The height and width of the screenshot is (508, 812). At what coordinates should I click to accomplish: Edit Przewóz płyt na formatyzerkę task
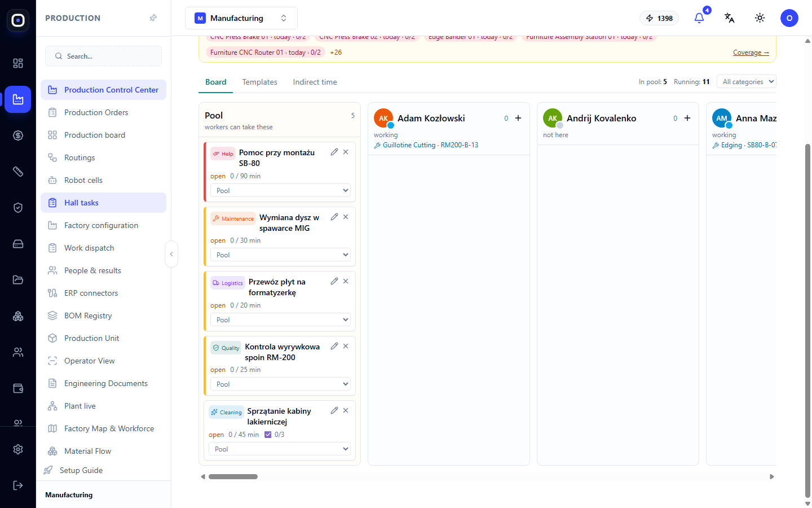point(334,281)
